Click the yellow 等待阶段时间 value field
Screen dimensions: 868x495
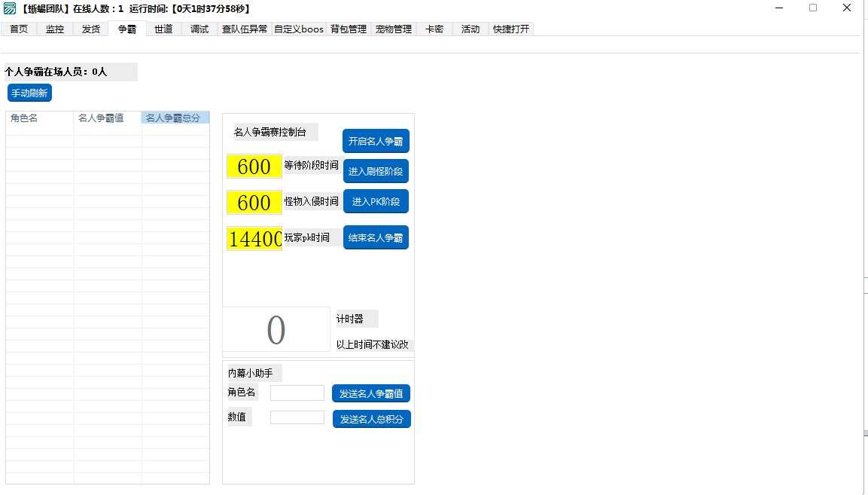(254, 167)
